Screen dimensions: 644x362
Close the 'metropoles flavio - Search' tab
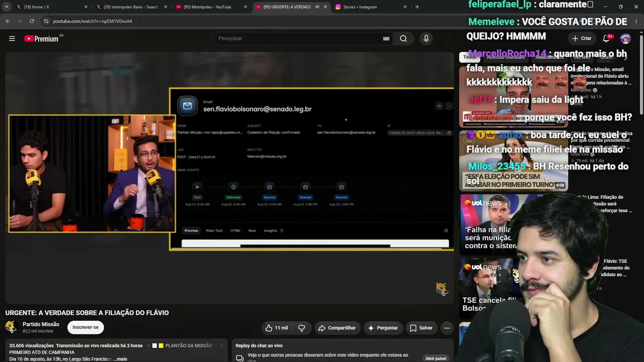pos(166,7)
